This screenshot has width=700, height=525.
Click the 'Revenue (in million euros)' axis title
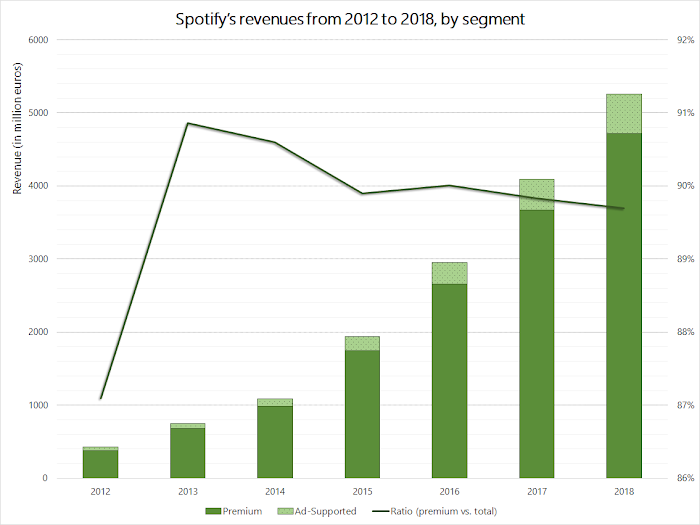point(17,128)
